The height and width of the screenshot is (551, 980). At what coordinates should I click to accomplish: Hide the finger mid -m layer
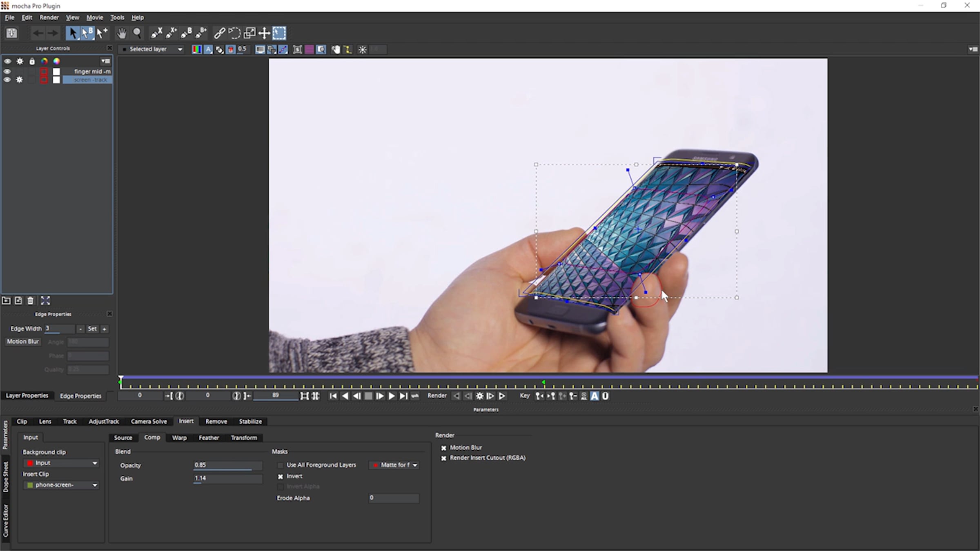point(7,71)
